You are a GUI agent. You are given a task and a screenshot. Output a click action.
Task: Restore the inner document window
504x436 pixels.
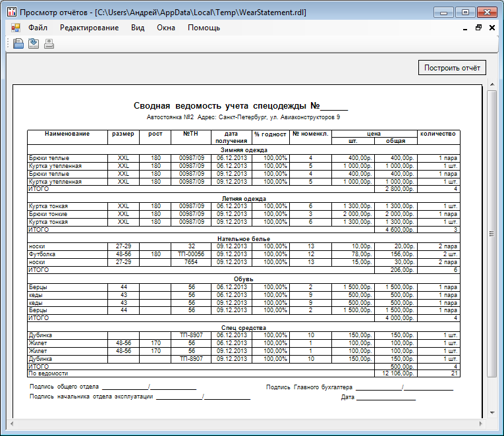click(x=478, y=28)
